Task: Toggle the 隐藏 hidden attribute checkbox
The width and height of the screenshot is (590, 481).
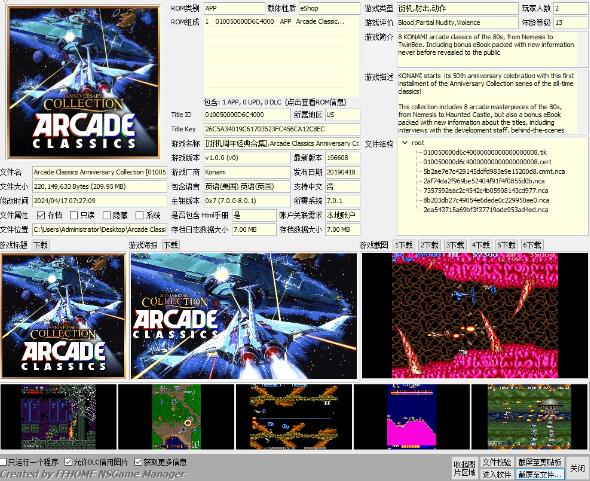Action: coord(107,215)
